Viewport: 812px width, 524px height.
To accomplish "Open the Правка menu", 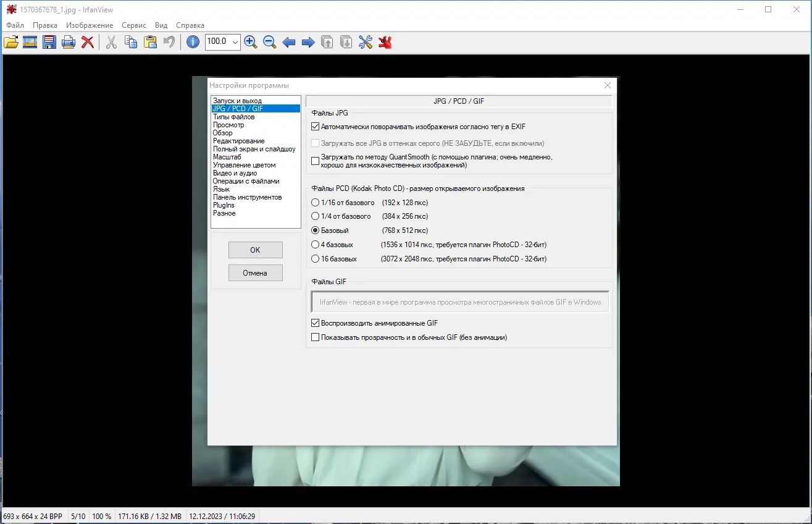I will coord(45,25).
